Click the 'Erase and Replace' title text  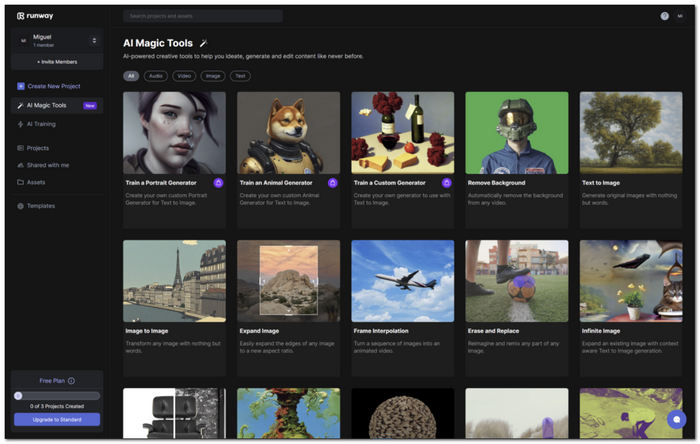coord(493,331)
